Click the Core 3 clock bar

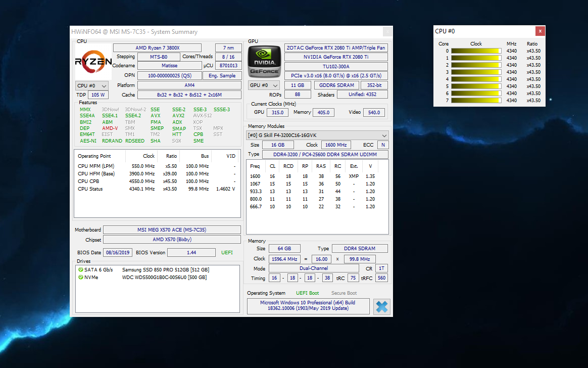476,72
